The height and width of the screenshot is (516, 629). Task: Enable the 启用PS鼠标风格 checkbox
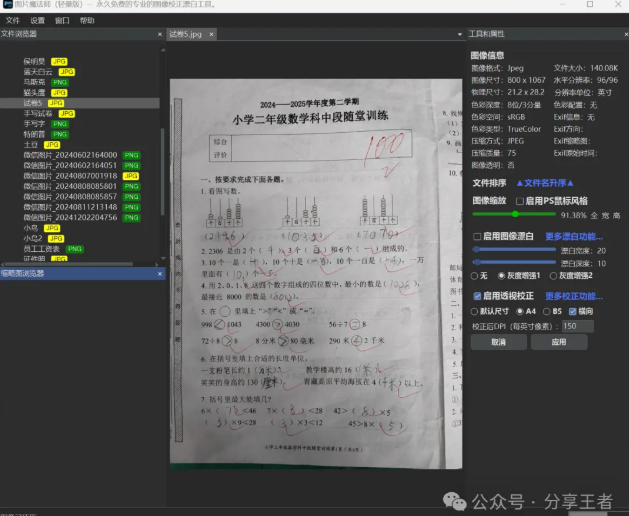coord(519,201)
